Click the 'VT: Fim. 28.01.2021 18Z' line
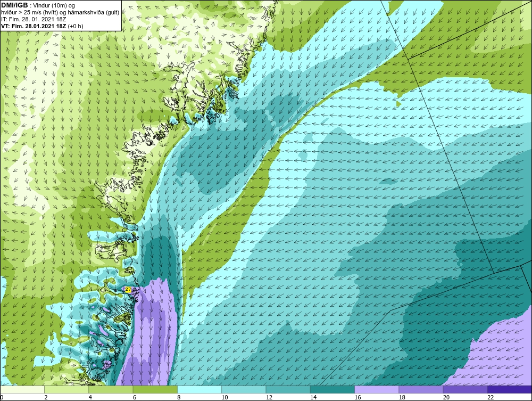The width and height of the screenshot is (532, 401). click(34, 26)
